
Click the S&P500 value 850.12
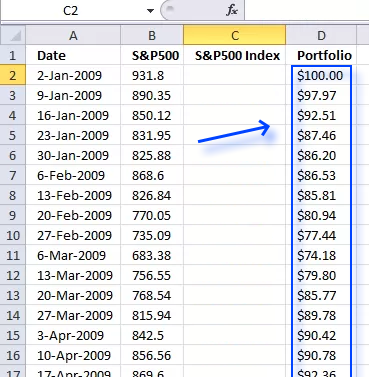[152, 115]
